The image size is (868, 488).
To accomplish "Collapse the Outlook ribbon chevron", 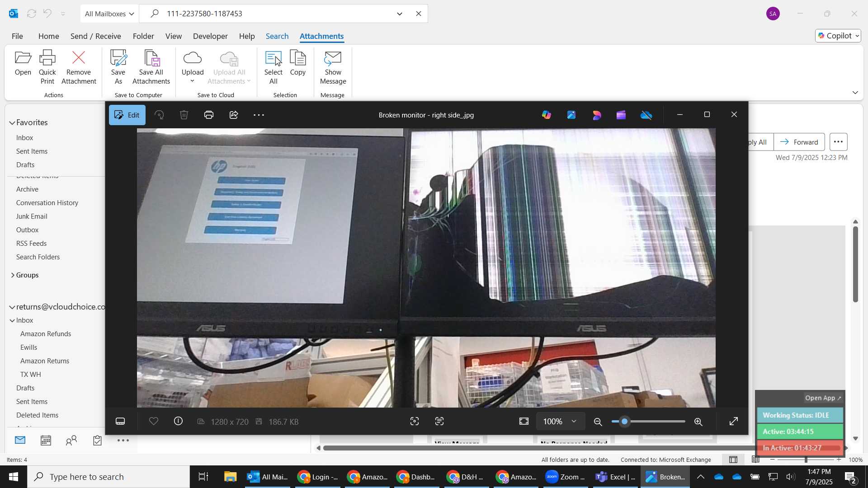I will tap(855, 93).
